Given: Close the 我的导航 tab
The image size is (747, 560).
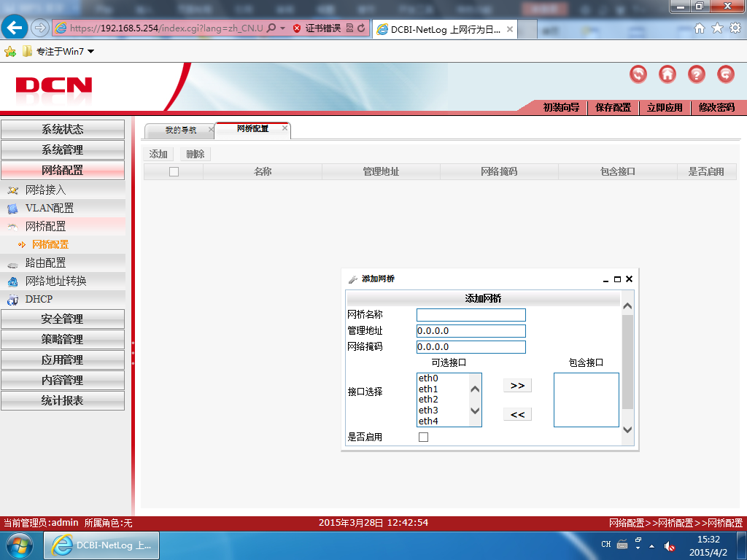Looking at the screenshot, I should (x=211, y=129).
